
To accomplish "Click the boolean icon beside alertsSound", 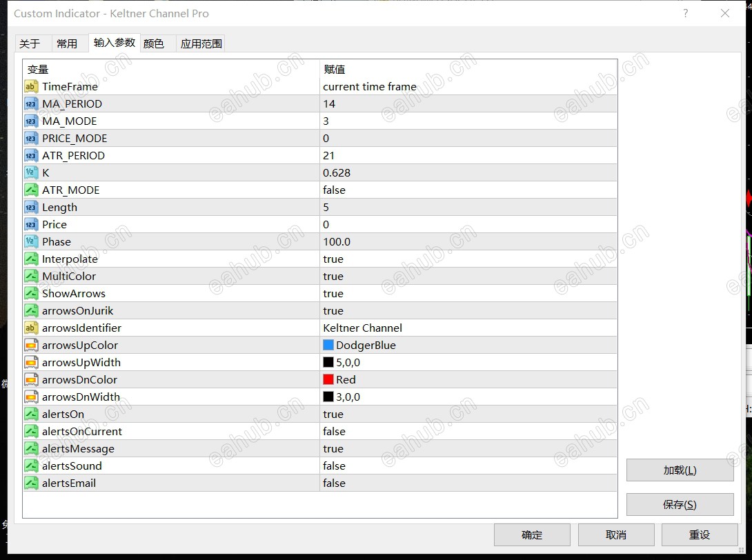I will tap(30, 466).
